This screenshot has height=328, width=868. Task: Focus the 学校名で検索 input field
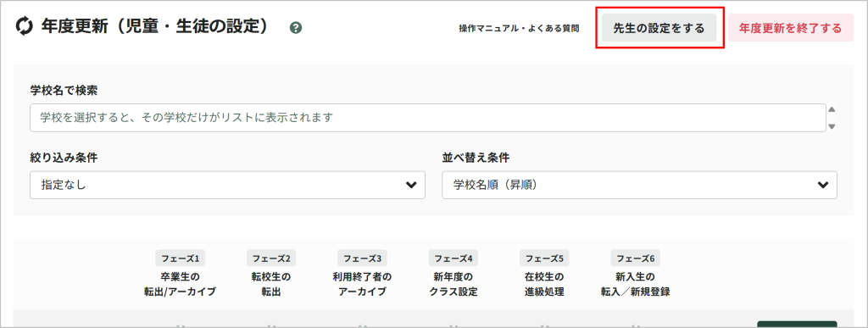pos(428,118)
